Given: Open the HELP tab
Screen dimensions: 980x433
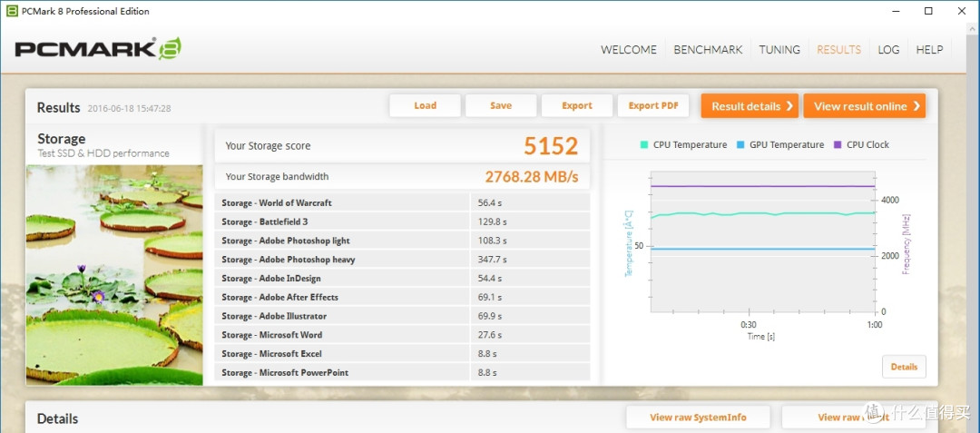Looking at the screenshot, I should coord(929,49).
